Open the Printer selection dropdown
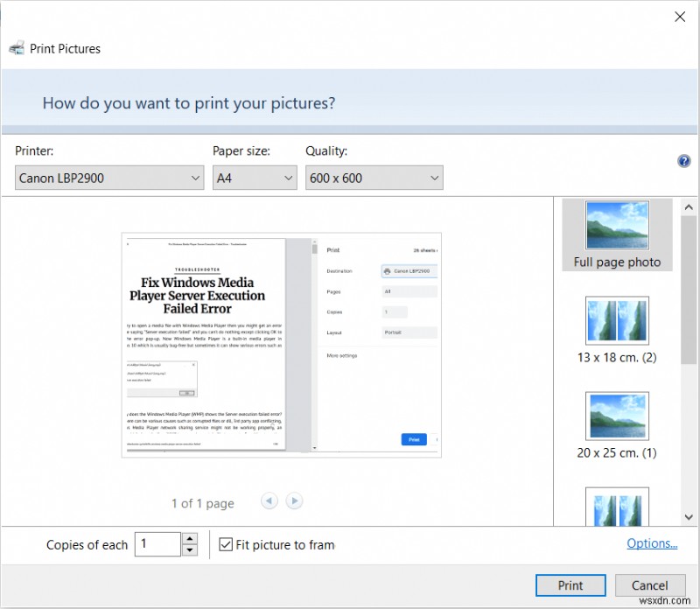Image resolution: width=700 pixels, height=609 pixels. point(108,178)
